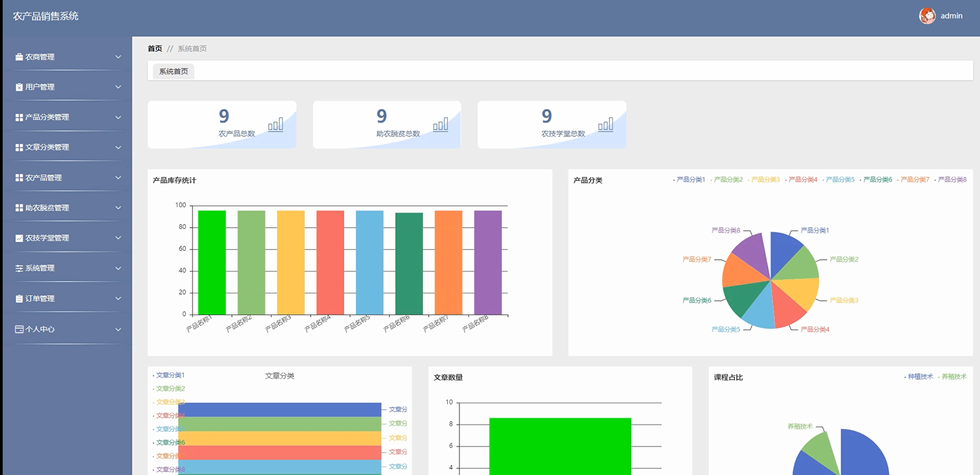This screenshot has width=980, height=475.
Task: Click the document icon beside 订单管理
Action: tap(19, 299)
